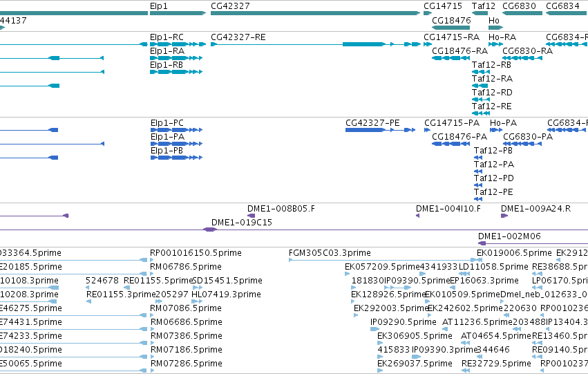Click the Taf12-PB protein label

[493, 151]
